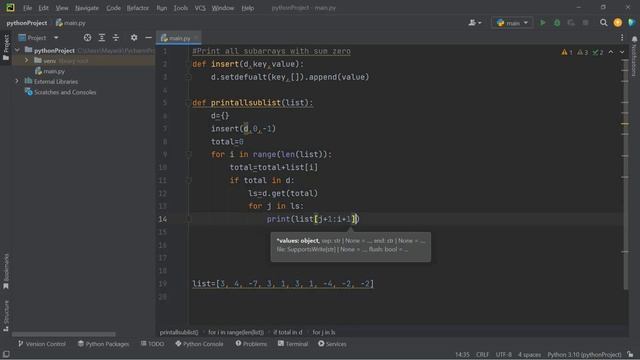
Task: Open editor tabs options three-dot menu
Action: (622, 38)
